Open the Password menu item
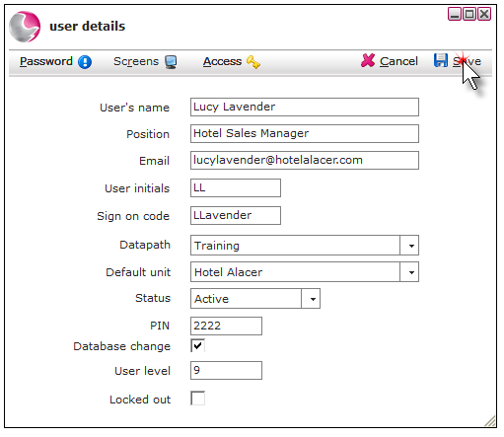Image resolution: width=504 pixels, height=437 pixels. 46,61
